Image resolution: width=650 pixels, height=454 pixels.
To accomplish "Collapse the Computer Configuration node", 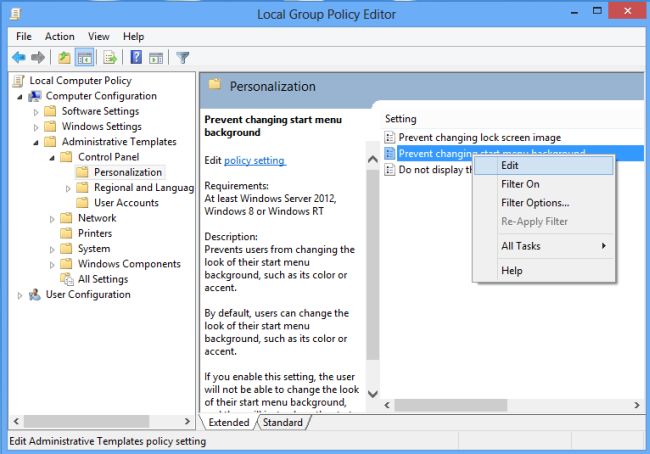I will pos(19,97).
